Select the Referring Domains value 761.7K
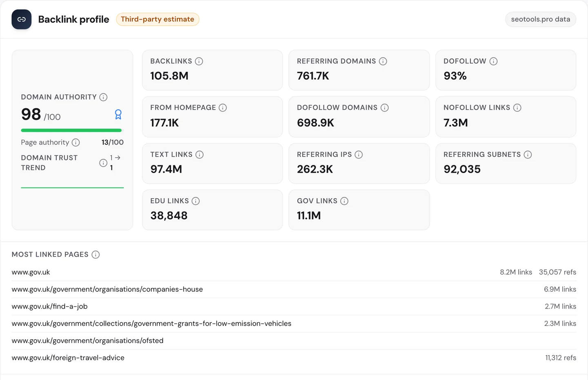Viewport: 588px width, 380px height. [x=313, y=76]
